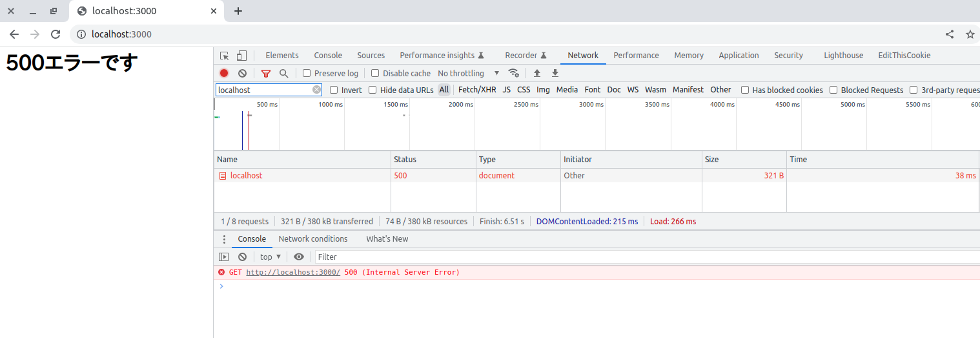
Task: Open the Sources panel tab
Action: point(371,56)
